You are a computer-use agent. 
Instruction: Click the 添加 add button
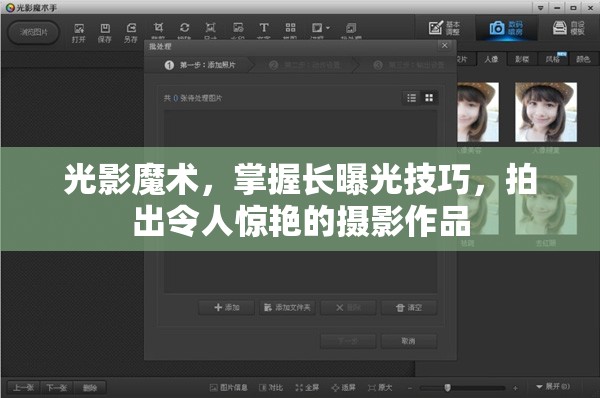[227, 308]
